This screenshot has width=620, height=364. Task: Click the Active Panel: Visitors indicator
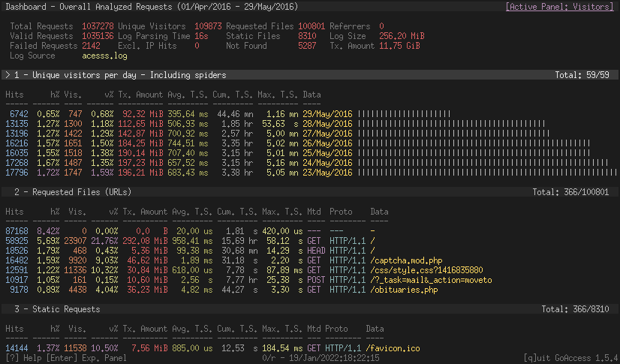(x=561, y=6)
